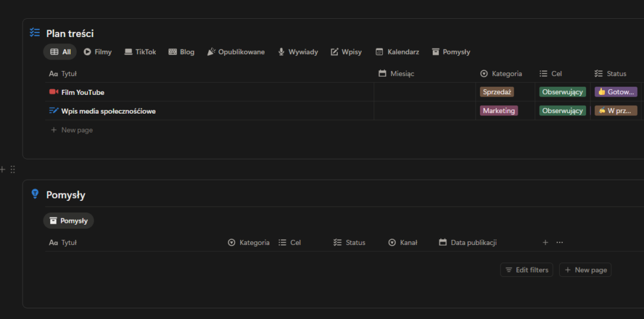Click the six-dot drag handle icon
644x319 pixels.
(13, 170)
